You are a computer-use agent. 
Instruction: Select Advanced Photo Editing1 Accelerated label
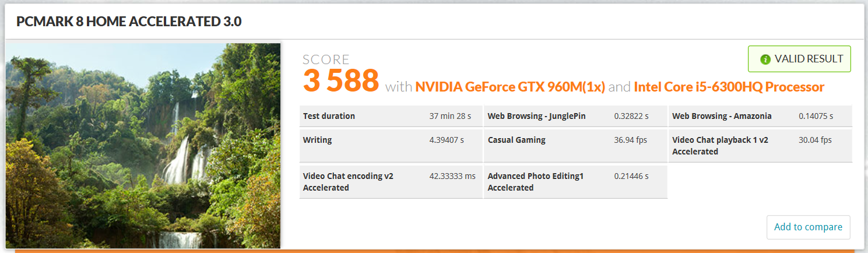point(535,182)
